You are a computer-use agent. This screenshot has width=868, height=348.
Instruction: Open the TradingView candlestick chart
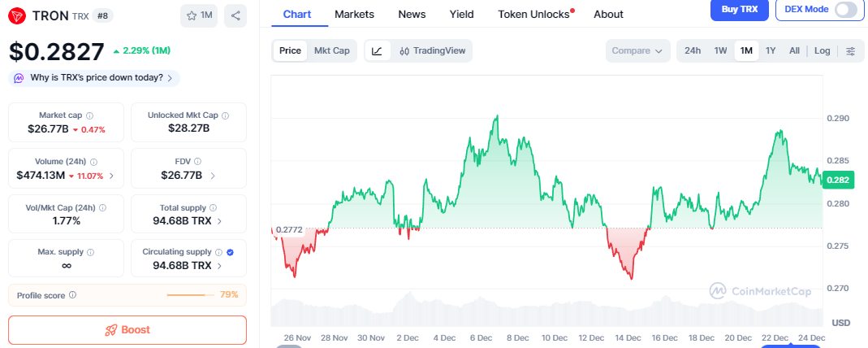pos(432,51)
